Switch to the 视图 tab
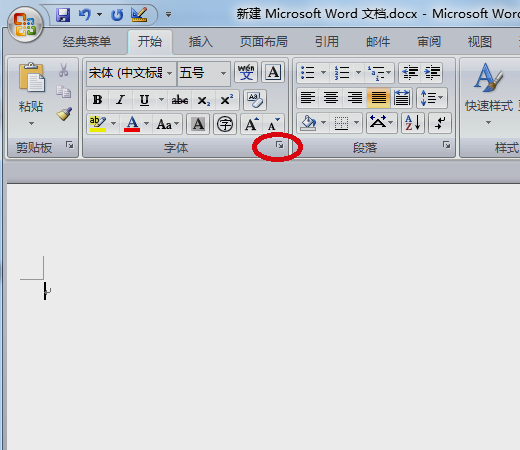 point(480,42)
